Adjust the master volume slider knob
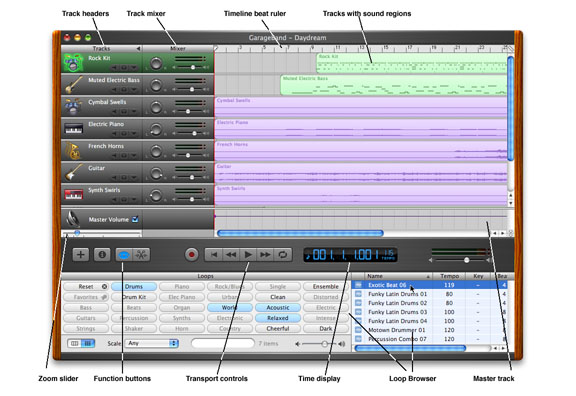The image size is (576, 396). pyautogui.click(x=467, y=260)
